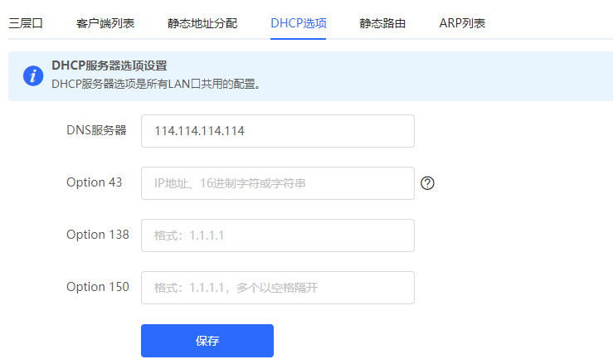
Task: Click the DHCP服务器选项设置 heading
Action: tap(116, 66)
